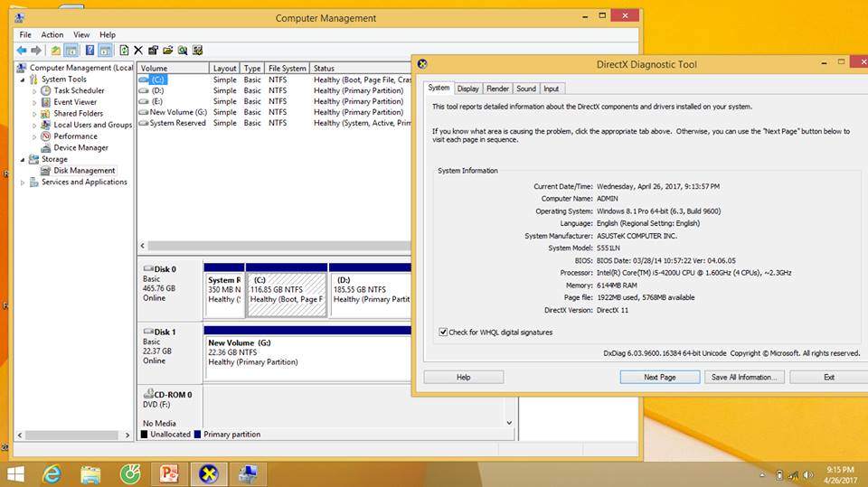Uncheck Check for WHQL digital signatures

click(443, 332)
